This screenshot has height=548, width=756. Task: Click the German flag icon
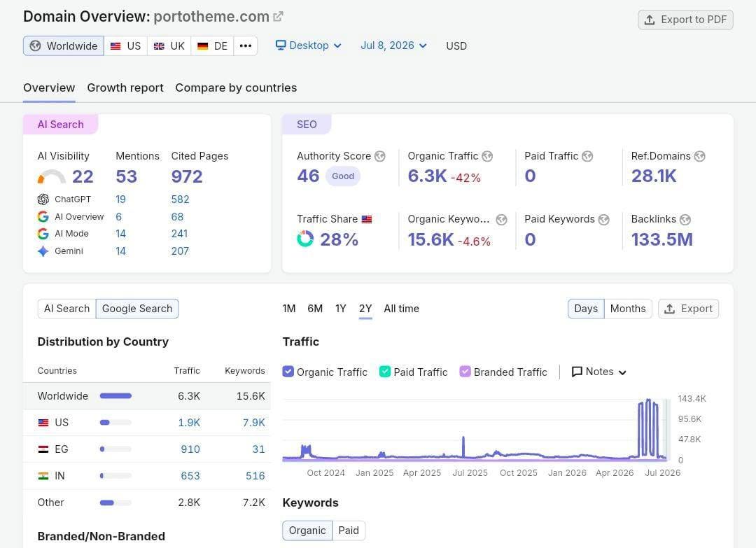(x=202, y=46)
